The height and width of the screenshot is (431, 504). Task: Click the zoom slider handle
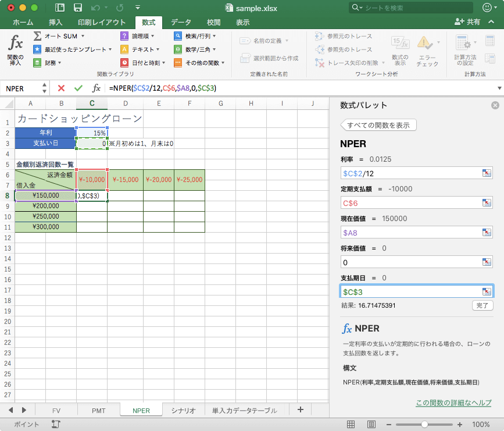point(424,425)
